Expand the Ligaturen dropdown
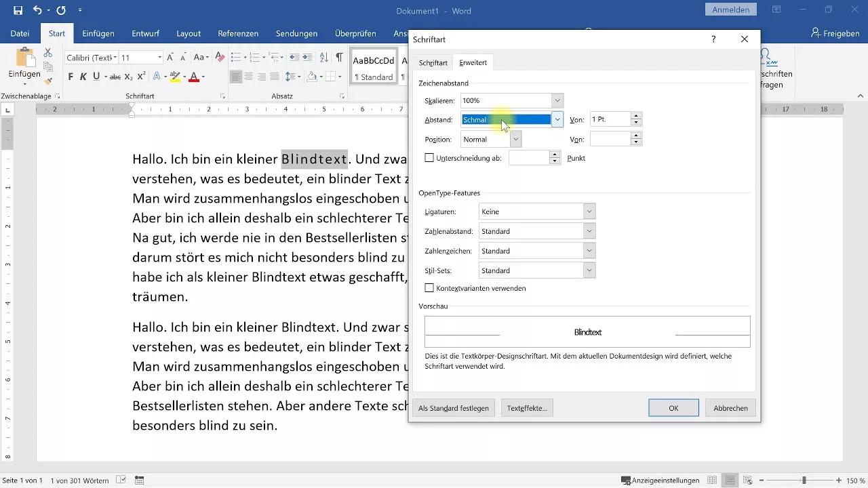Viewport: 868px width, 488px height. point(589,211)
